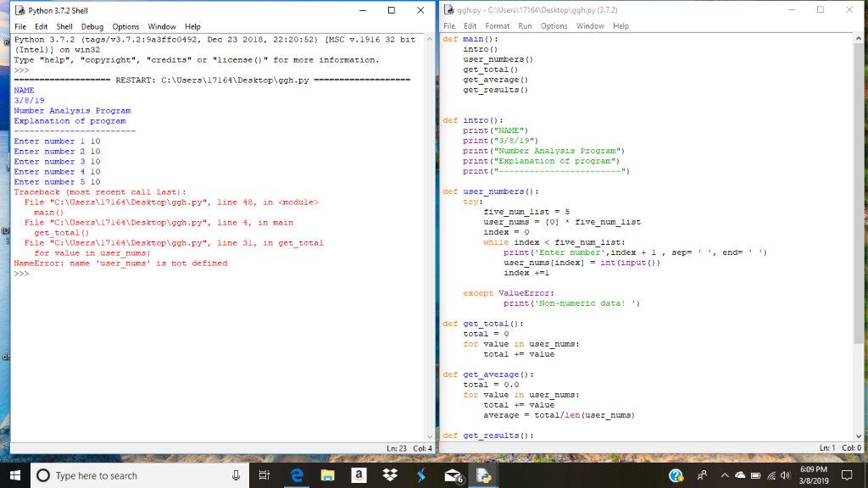Screen dimensions: 868x488
Task: Open the Get Help tray icon
Action: 676,474
